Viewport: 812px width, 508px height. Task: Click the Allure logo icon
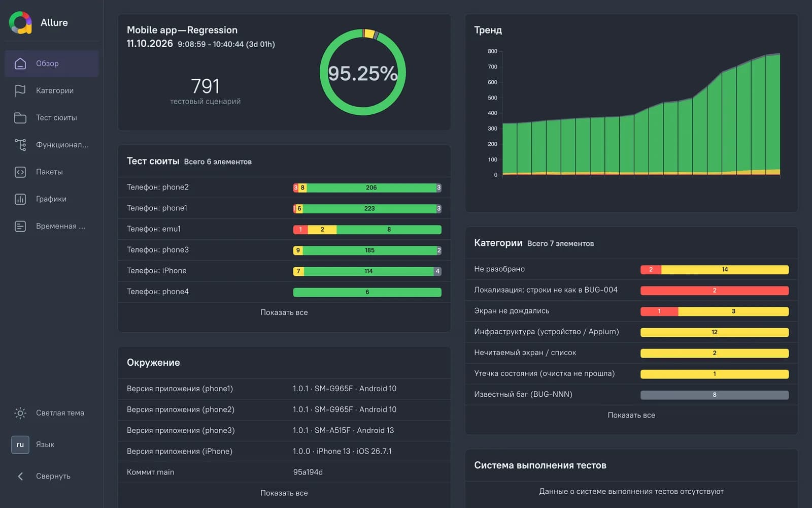point(20,22)
